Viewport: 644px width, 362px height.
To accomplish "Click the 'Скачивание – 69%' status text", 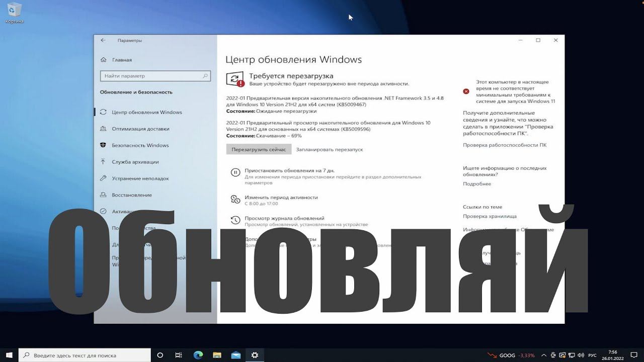I will pos(279,136).
